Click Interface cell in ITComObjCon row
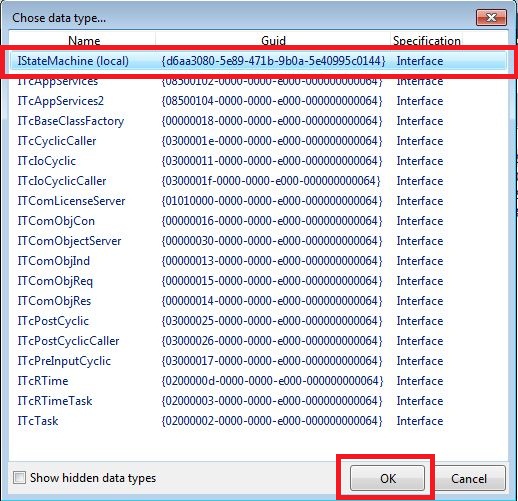This screenshot has width=518, height=501. pyautogui.click(x=420, y=221)
